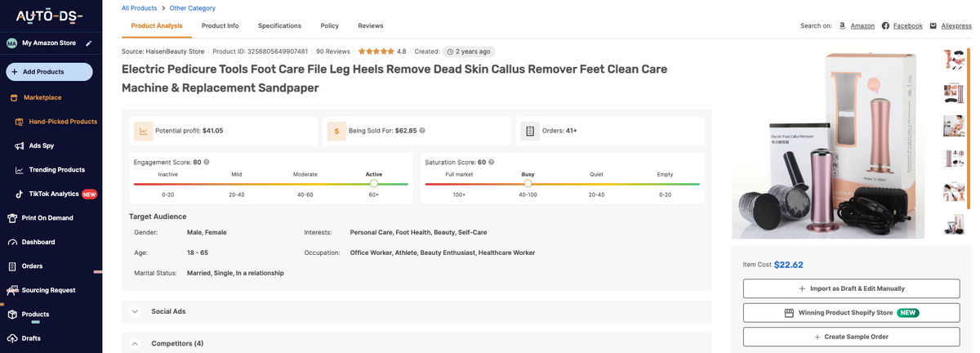Click the 90 Reviews text
This screenshot has height=353, width=980.
333,51
